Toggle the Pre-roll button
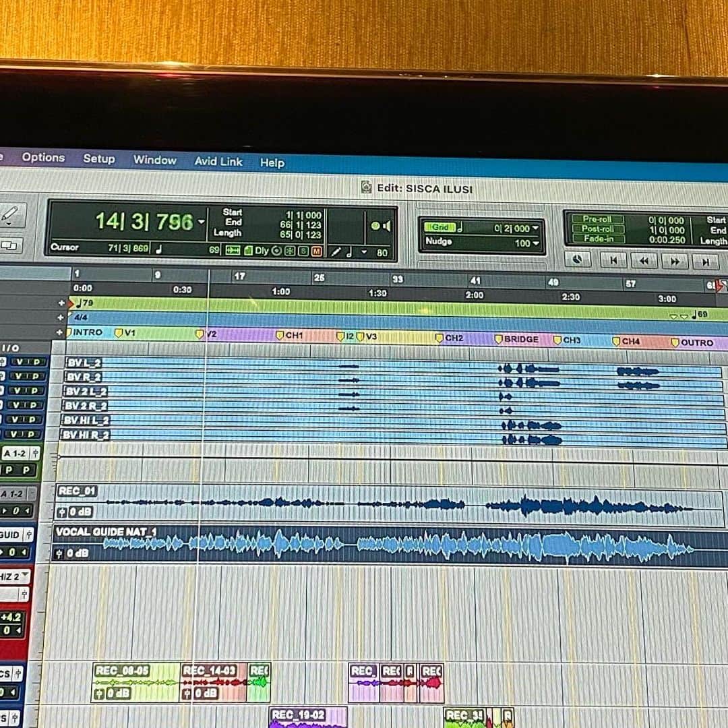 [597, 218]
